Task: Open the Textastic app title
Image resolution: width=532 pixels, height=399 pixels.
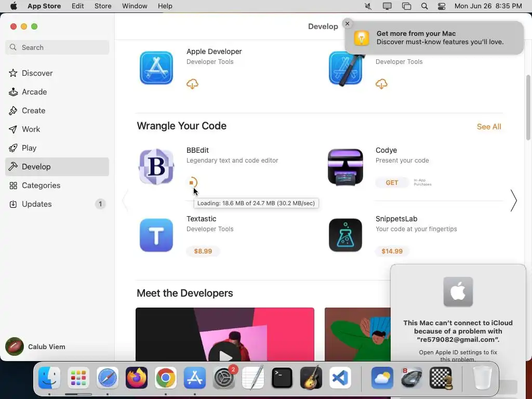Action: click(201, 219)
